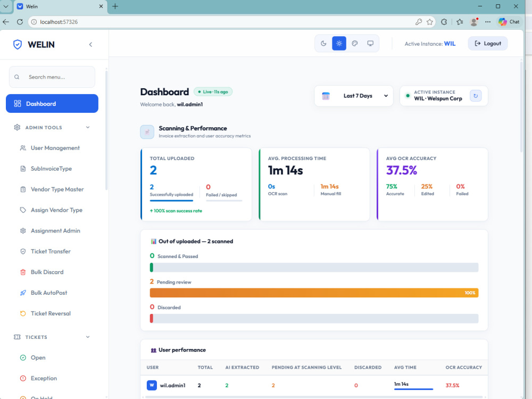Click the orange Pending review progress bar
Viewport: 532px width, 399px height.
pyautogui.click(x=314, y=293)
